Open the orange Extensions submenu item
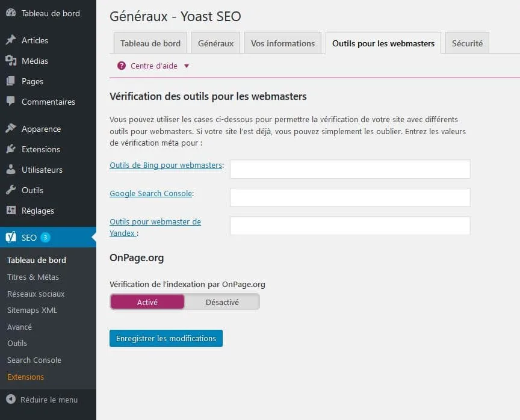The image size is (520, 420). 25,377
